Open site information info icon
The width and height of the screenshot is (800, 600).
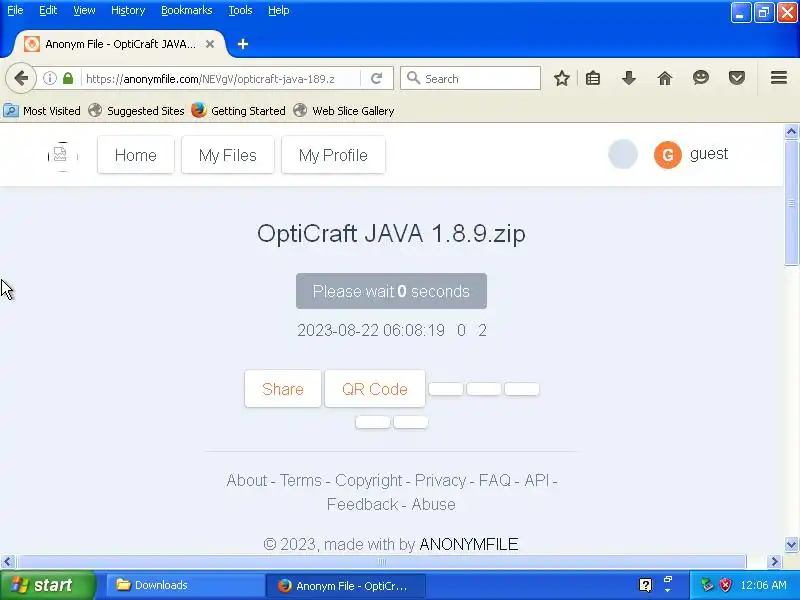click(x=49, y=79)
